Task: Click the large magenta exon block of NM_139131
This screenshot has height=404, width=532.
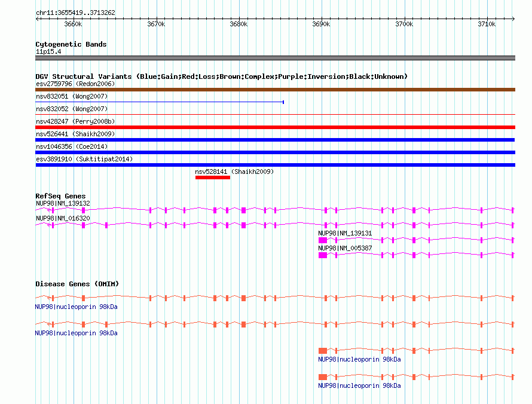Action: (x=323, y=240)
